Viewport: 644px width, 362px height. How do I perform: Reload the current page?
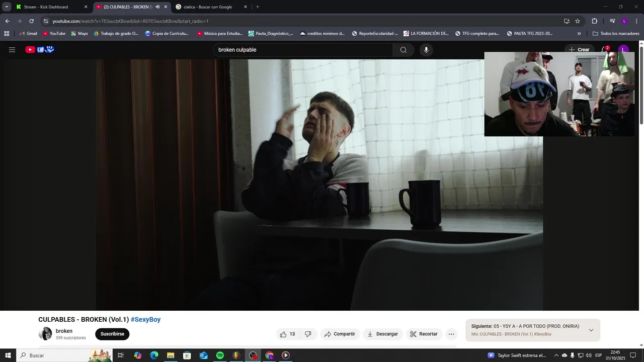(x=31, y=21)
